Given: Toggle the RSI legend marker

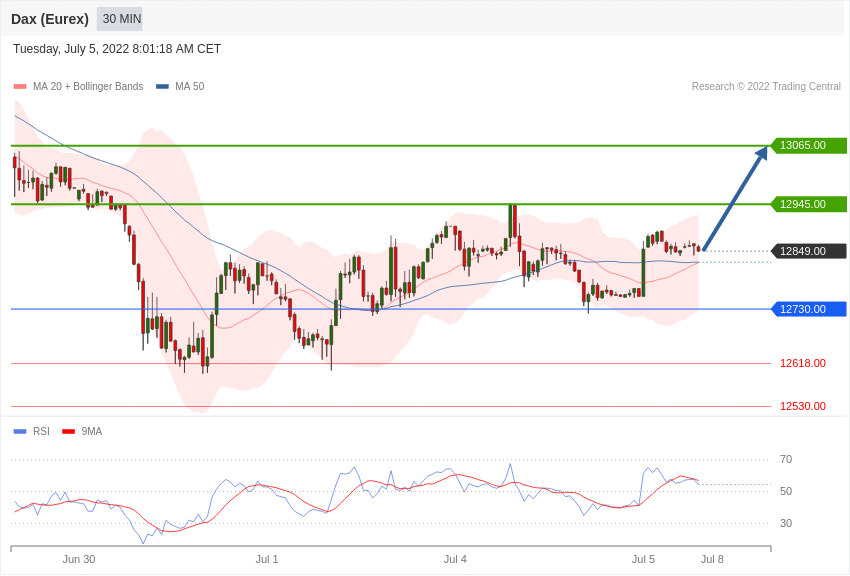Looking at the screenshot, I should (20, 432).
